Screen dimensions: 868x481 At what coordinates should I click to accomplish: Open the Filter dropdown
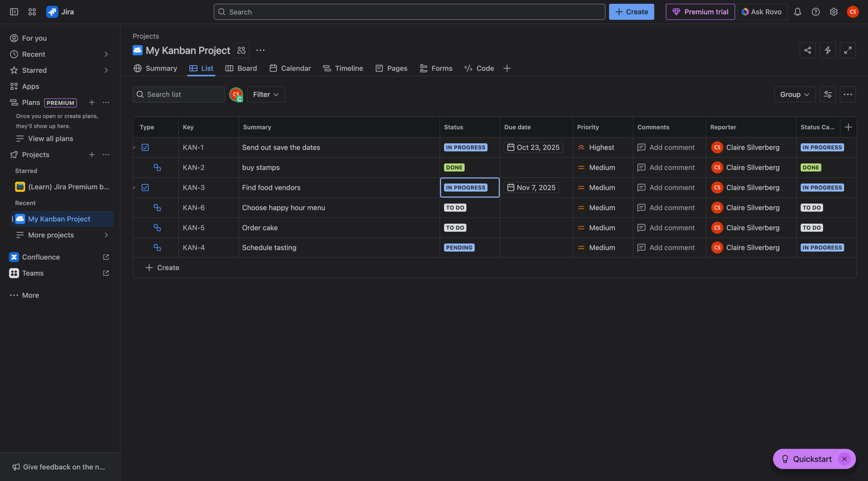pyautogui.click(x=265, y=94)
